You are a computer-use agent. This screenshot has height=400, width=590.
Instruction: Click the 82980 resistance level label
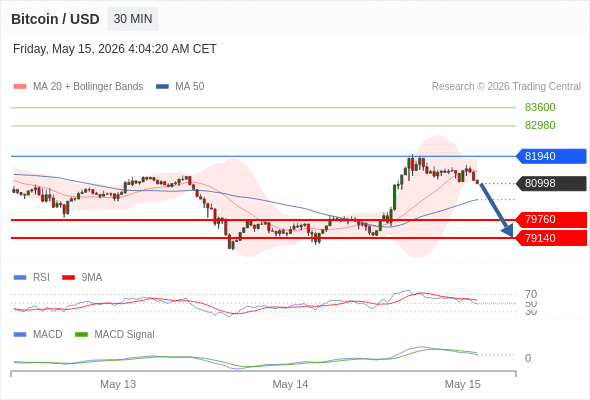(540, 125)
